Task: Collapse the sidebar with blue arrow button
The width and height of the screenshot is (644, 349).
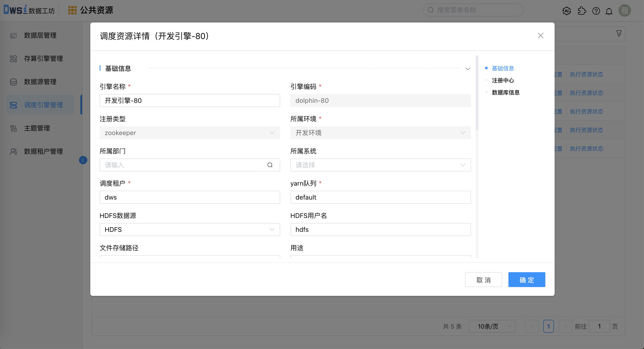Action: (83, 160)
